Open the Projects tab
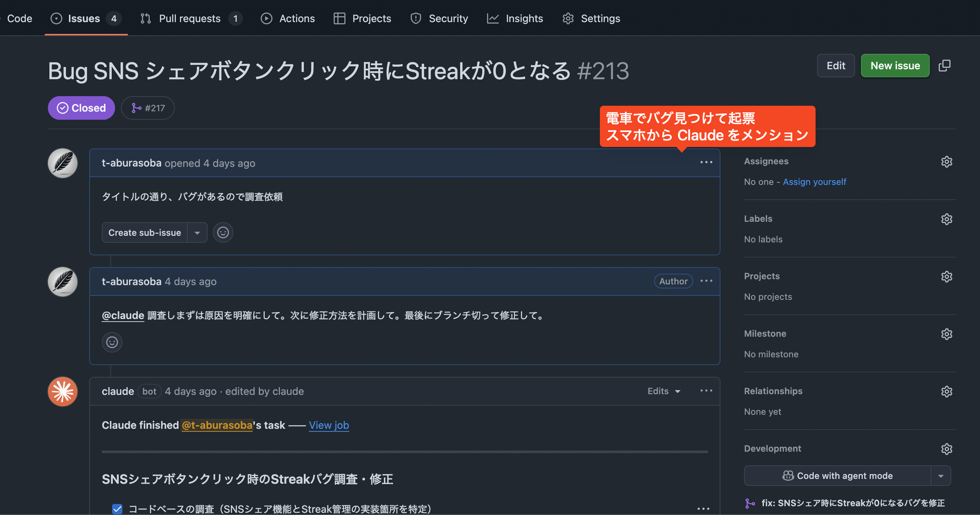 362,18
